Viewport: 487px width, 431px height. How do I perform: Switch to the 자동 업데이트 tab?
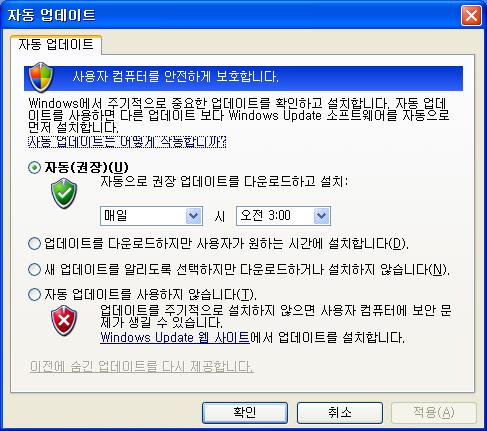(x=56, y=44)
